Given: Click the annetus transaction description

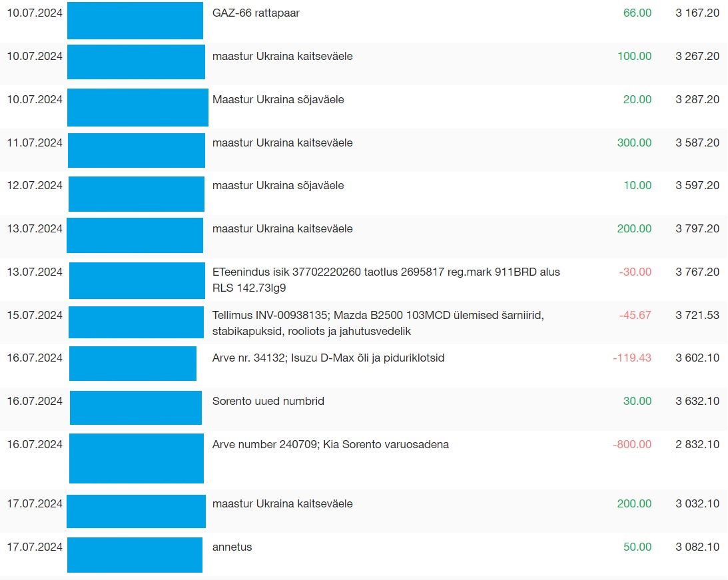Looking at the screenshot, I should (x=232, y=547).
